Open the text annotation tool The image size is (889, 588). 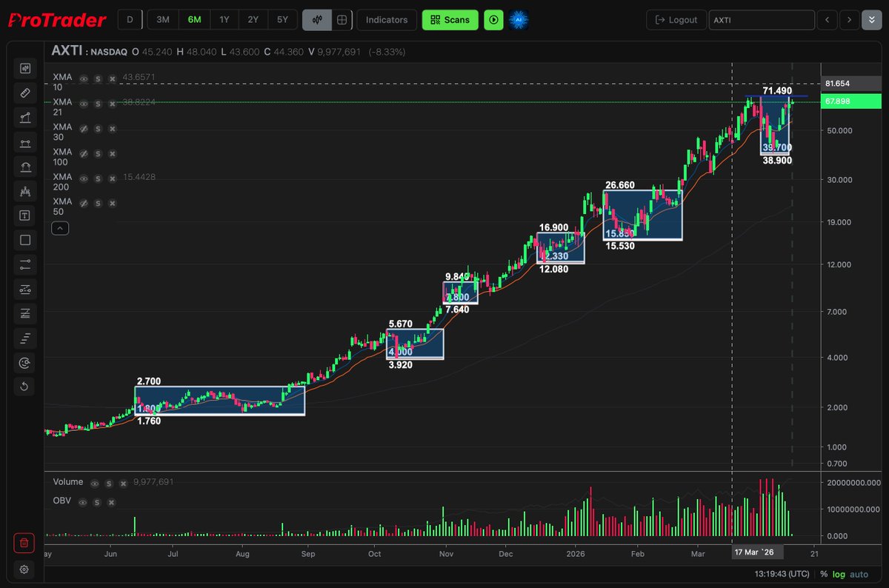click(25, 216)
